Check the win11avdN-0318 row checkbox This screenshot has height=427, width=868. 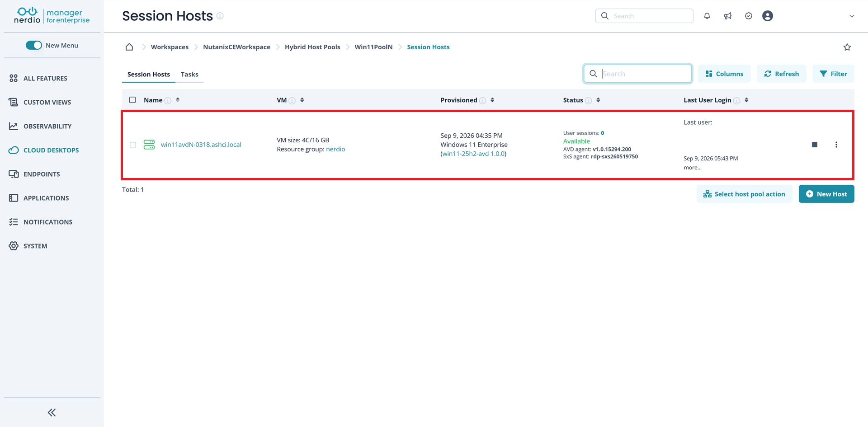(x=133, y=145)
